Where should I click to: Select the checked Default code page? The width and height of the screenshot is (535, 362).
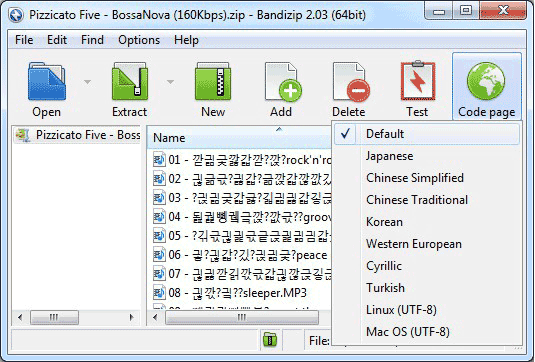pyautogui.click(x=426, y=134)
